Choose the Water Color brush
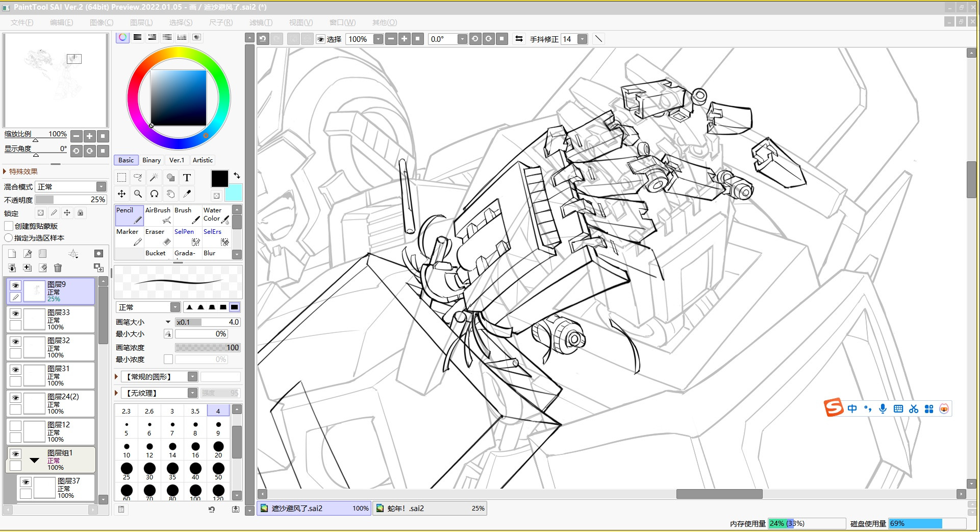Image resolution: width=980 pixels, height=532 pixels. click(x=216, y=215)
